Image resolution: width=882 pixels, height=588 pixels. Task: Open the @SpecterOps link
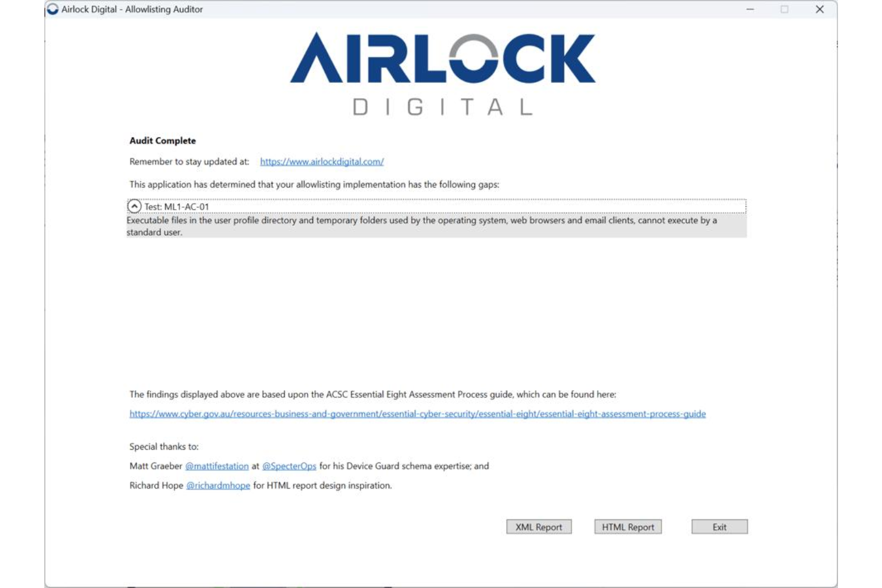click(x=289, y=466)
